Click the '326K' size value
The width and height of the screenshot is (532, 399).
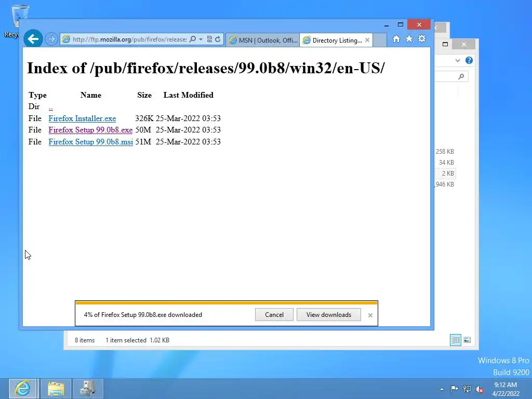point(144,118)
